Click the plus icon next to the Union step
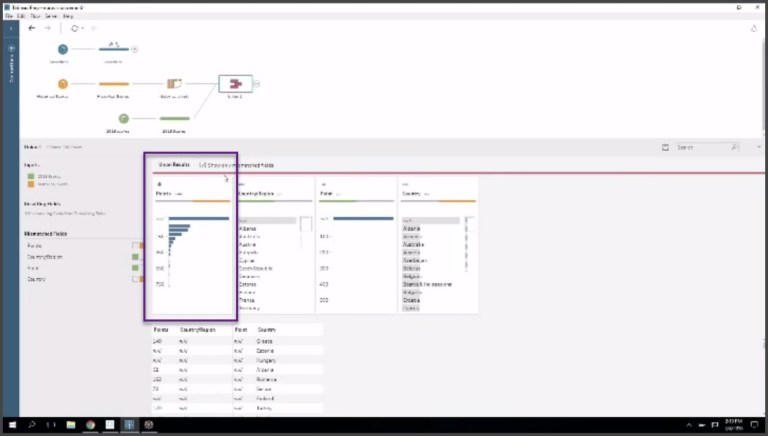Screen dimensions: 768x436 point(257,84)
